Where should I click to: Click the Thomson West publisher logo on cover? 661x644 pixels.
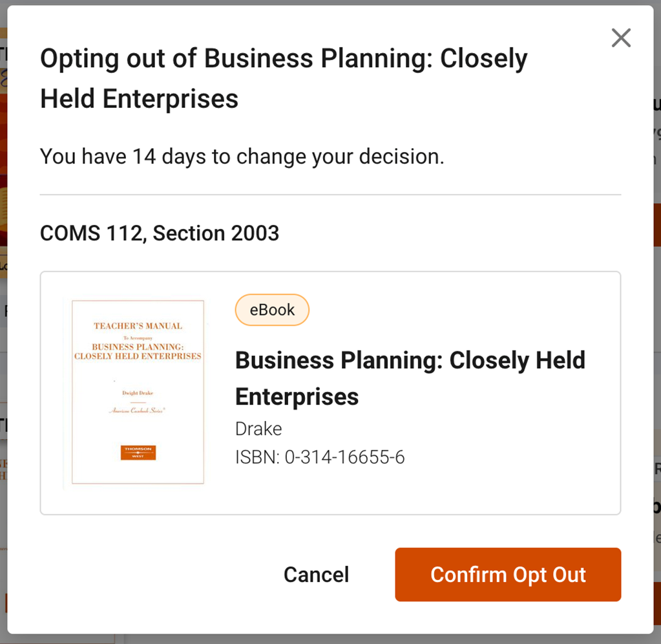pyautogui.click(x=138, y=453)
